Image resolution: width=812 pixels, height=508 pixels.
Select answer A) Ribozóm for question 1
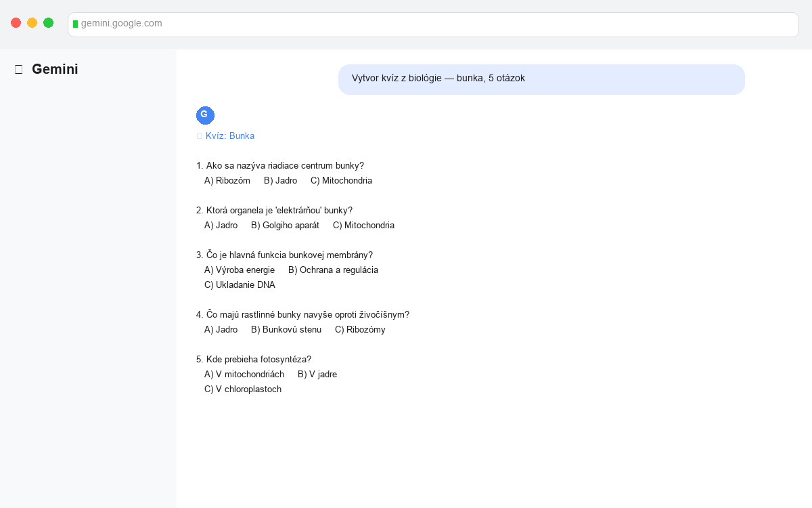point(227,180)
